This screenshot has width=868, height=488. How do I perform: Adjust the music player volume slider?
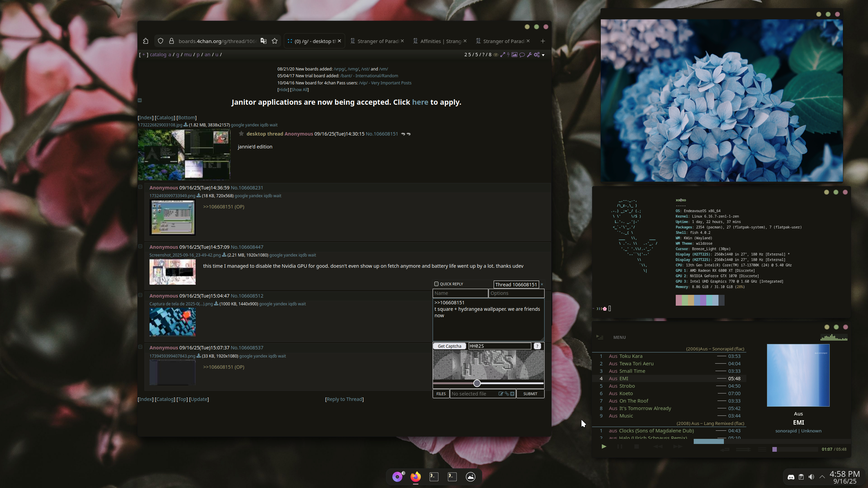pos(795,449)
